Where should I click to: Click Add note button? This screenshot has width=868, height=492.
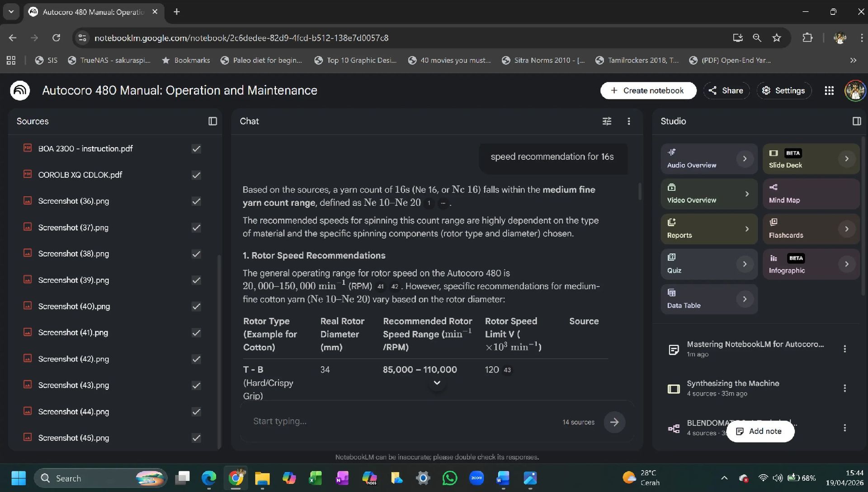tap(760, 431)
